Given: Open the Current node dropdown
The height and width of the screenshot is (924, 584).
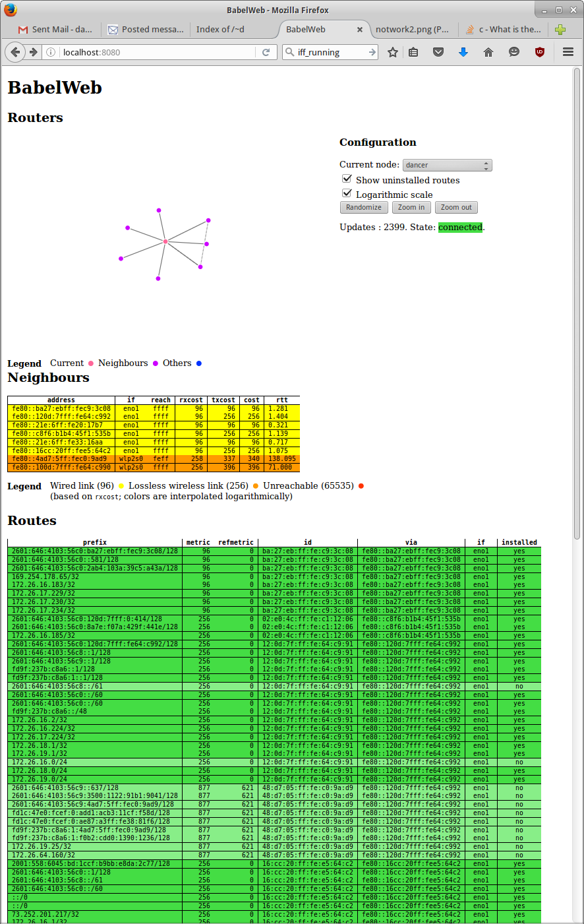Looking at the screenshot, I should tap(448, 165).
